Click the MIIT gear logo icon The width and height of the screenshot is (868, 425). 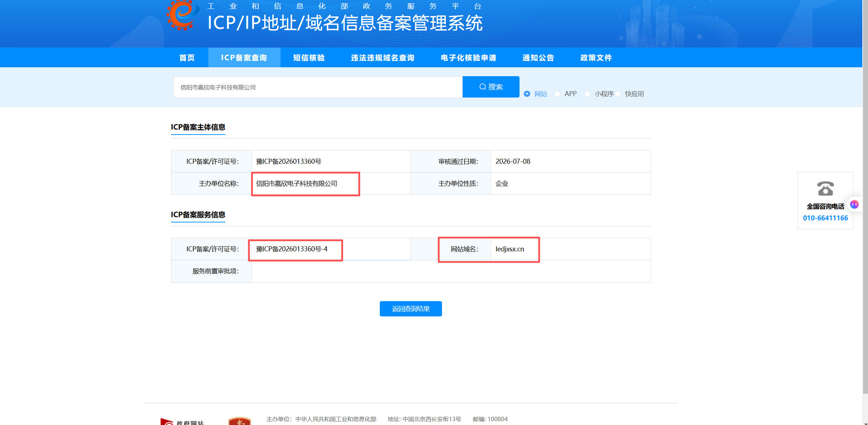(182, 15)
